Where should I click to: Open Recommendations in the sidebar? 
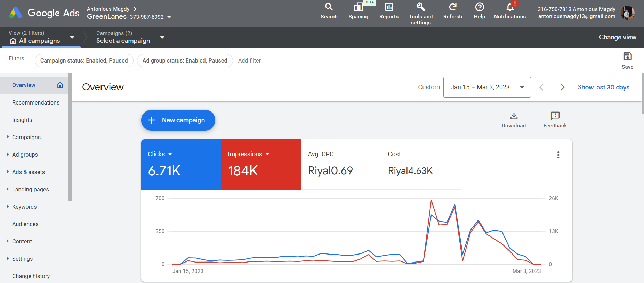(x=36, y=102)
